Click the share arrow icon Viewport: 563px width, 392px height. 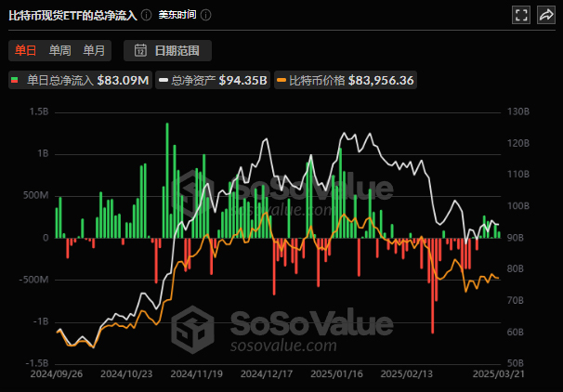(x=546, y=16)
